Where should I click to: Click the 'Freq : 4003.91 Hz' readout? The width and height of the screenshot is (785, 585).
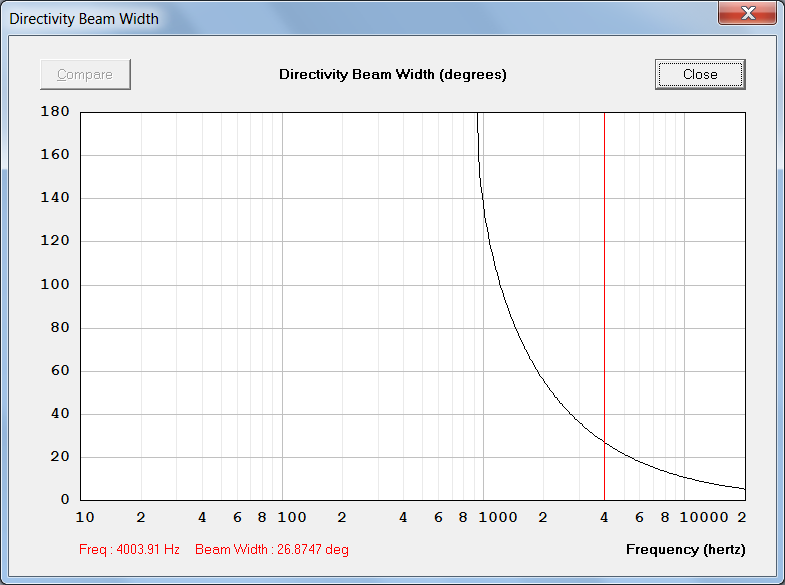click(x=129, y=549)
